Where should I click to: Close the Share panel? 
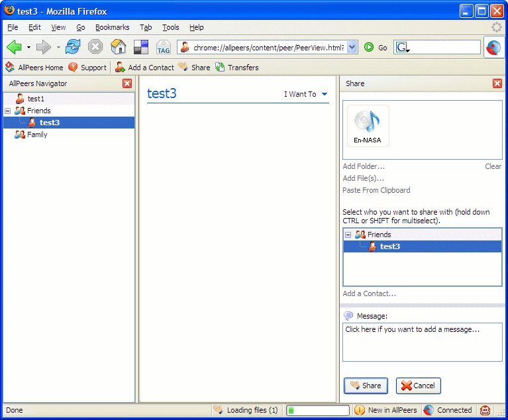(497, 83)
